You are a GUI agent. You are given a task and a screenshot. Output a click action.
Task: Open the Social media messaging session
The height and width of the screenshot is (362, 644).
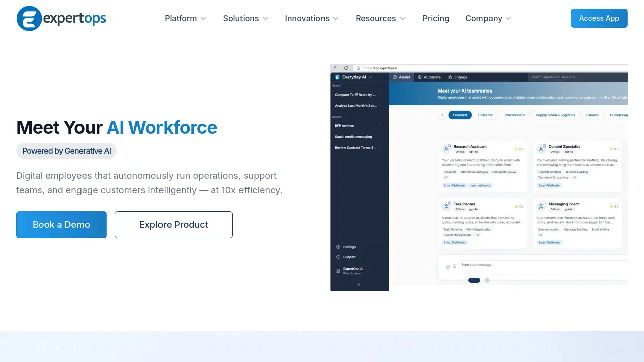coord(353,137)
